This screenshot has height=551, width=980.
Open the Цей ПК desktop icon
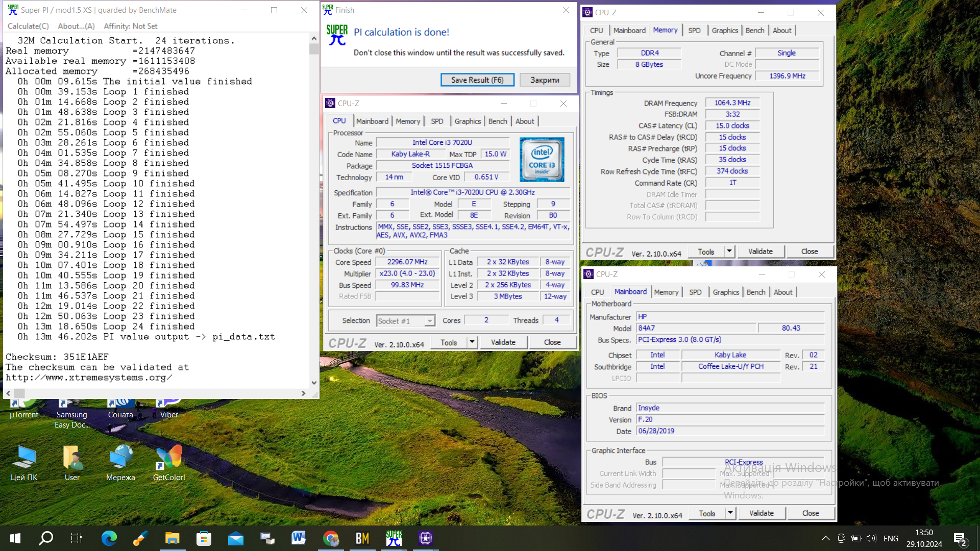coord(24,463)
